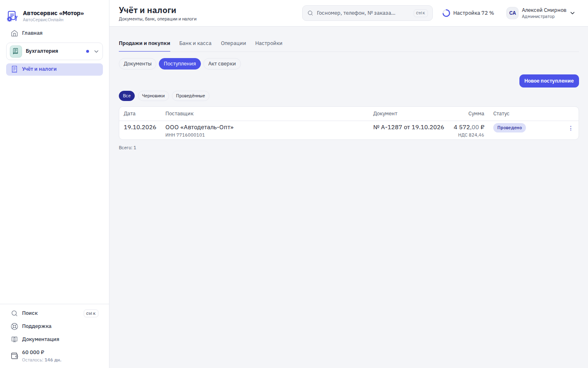Click the wallet icon beside 60 000 ₽ balance
The width and height of the screenshot is (588, 368).
pos(14,356)
